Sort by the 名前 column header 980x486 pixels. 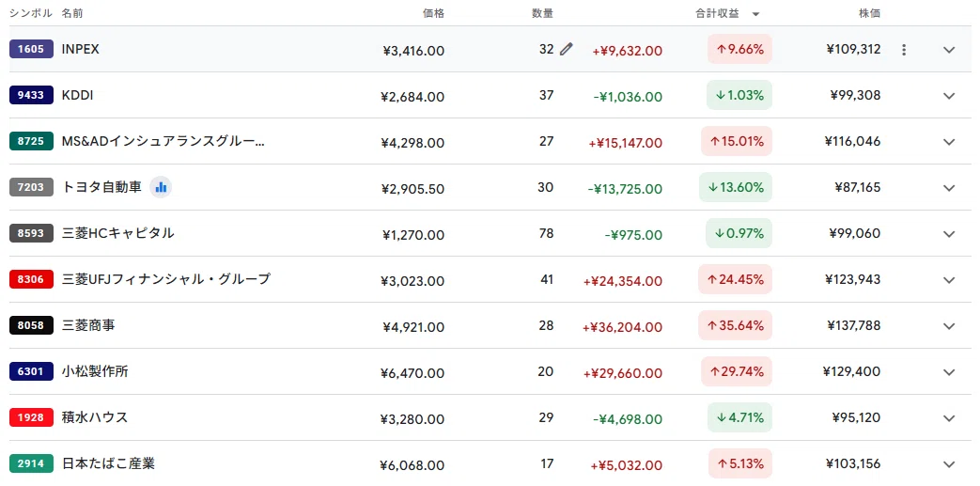click(73, 14)
